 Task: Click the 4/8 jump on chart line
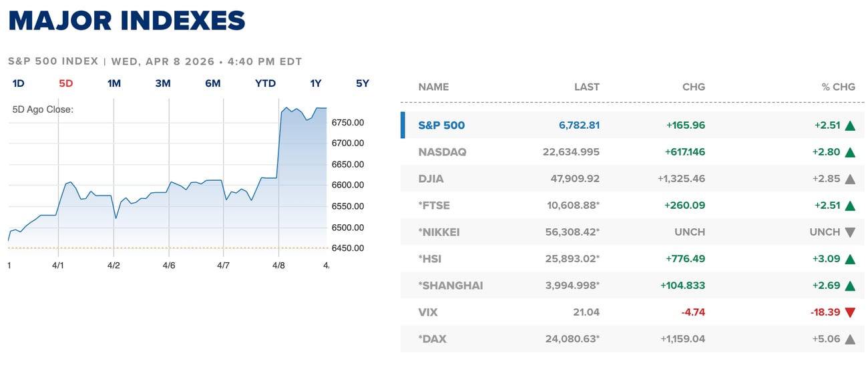(279, 143)
